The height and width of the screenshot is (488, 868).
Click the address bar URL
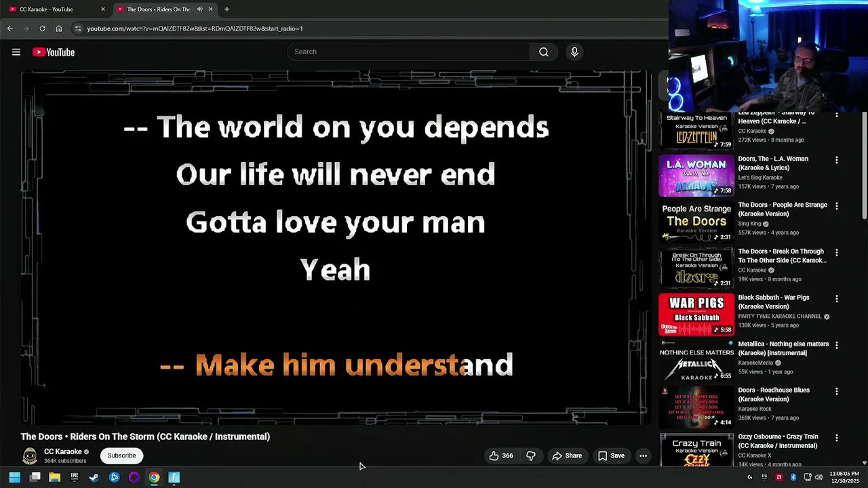point(195,28)
